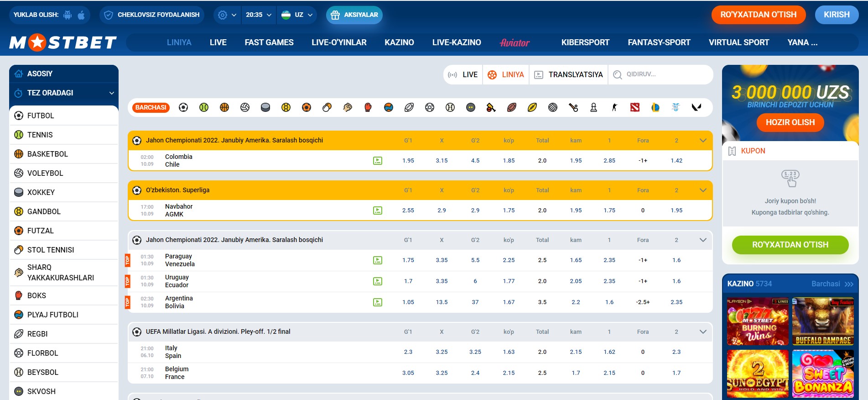The image size is (868, 400).
Task: Go to KIBERSPORT section
Action: pyautogui.click(x=585, y=42)
